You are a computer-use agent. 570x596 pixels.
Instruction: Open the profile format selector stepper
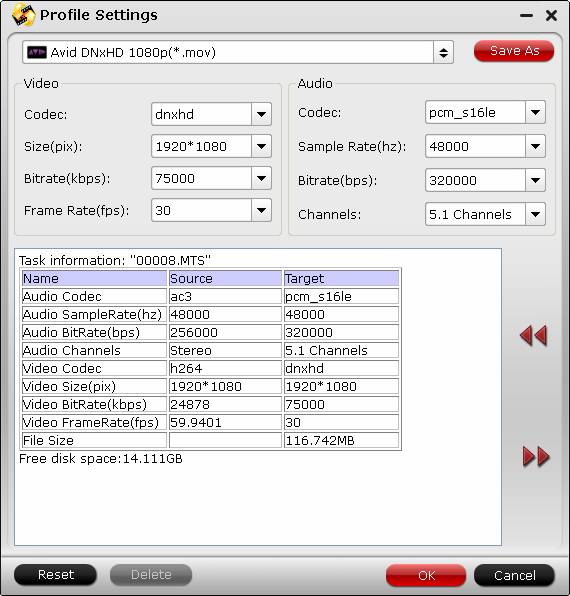pyautogui.click(x=443, y=52)
